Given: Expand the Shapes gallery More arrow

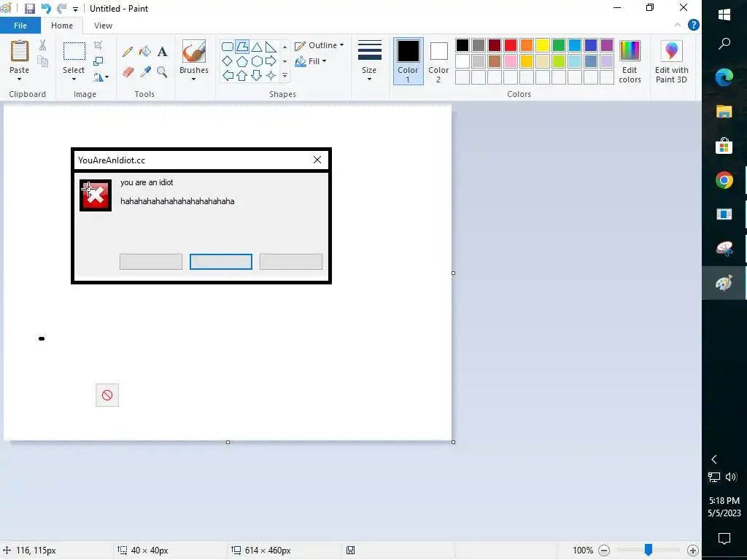Looking at the screenshot, I should (285, 75).
